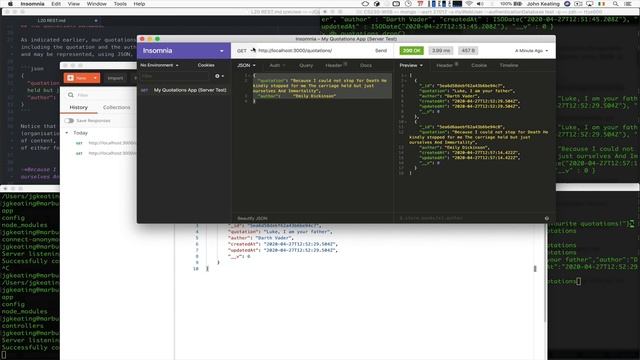Open the response Cookie tab

479,65
